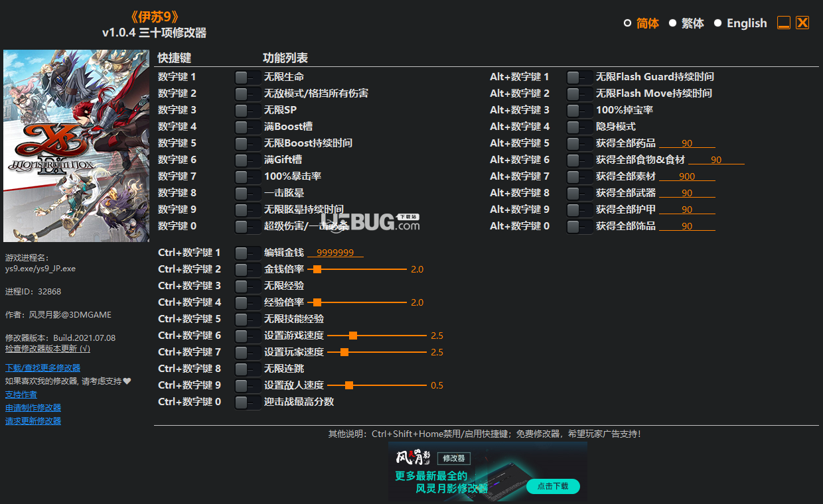Toggle 隐身模式 switch
Viewport: 823px width, 504px height.
tap(579, 127)
